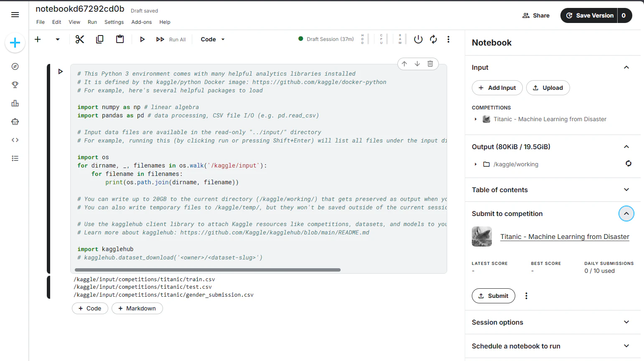644x361 pixels.
Task: Open the Models robot icon in sidebar
Action: tap(15, 122)
